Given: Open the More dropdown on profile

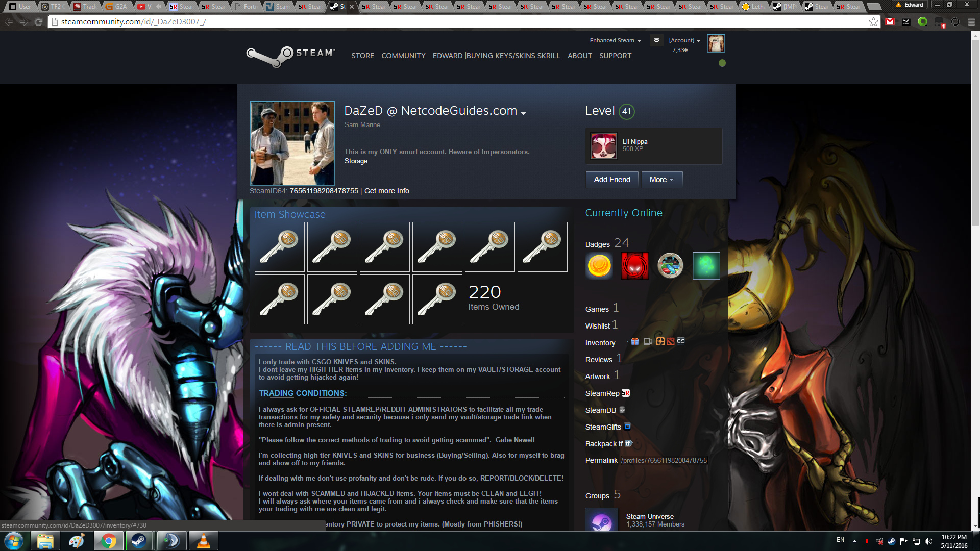Looking at the screenshot, I should (x=661, y=180).
